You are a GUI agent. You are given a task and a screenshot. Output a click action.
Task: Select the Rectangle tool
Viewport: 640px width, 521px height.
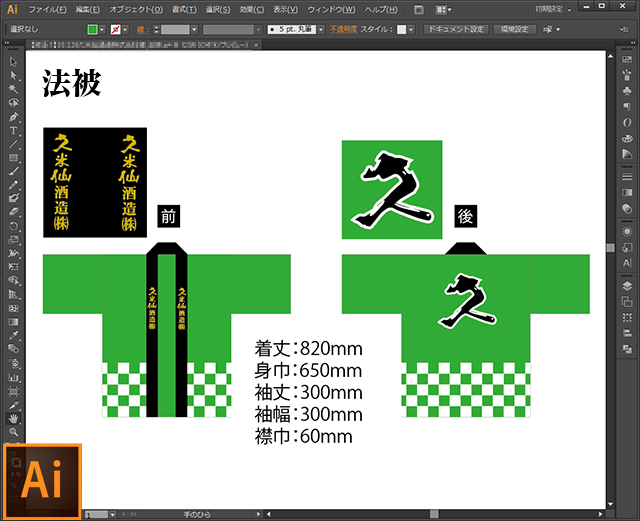[x=13, y=158]
